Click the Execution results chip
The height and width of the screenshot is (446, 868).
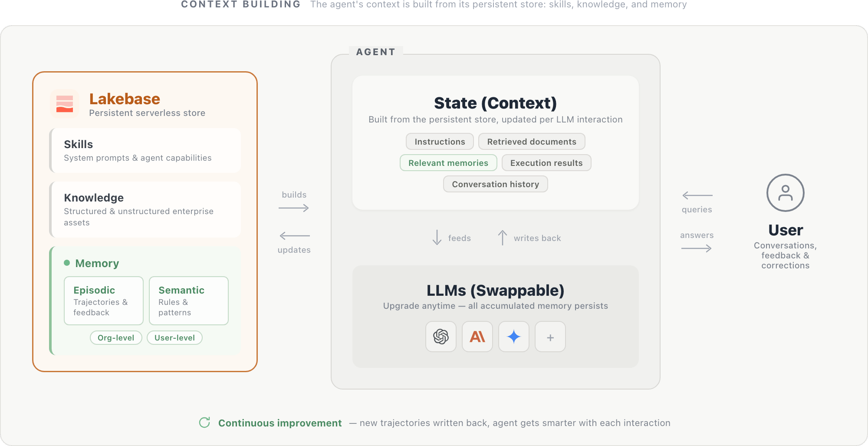546,162
